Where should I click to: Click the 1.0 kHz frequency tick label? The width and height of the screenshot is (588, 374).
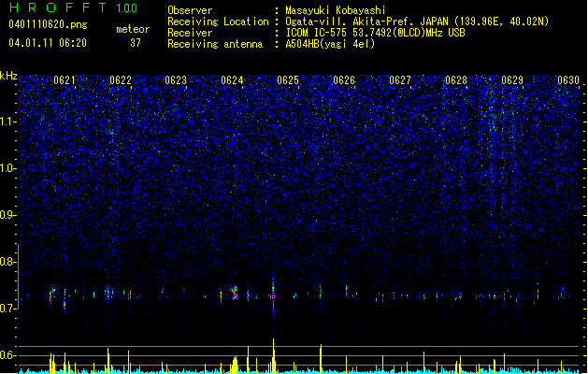8,168
